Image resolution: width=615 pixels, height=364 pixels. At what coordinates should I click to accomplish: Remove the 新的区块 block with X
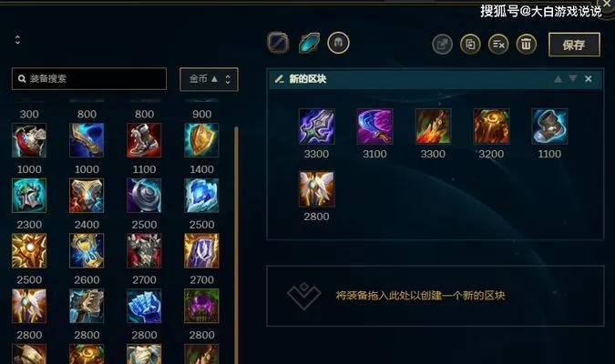589,79
